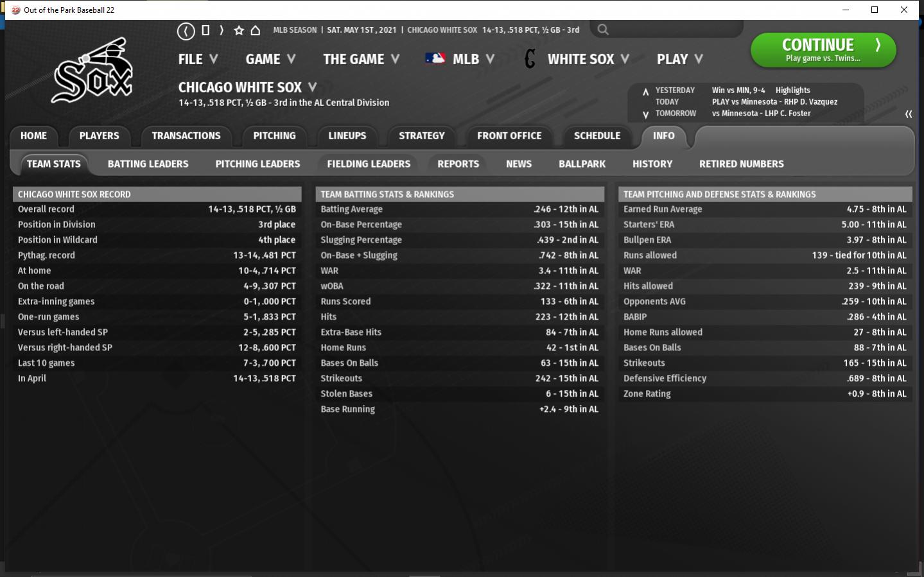924x577 pixels.
Task: Go to the home screen icon
Action: [256, 30]
